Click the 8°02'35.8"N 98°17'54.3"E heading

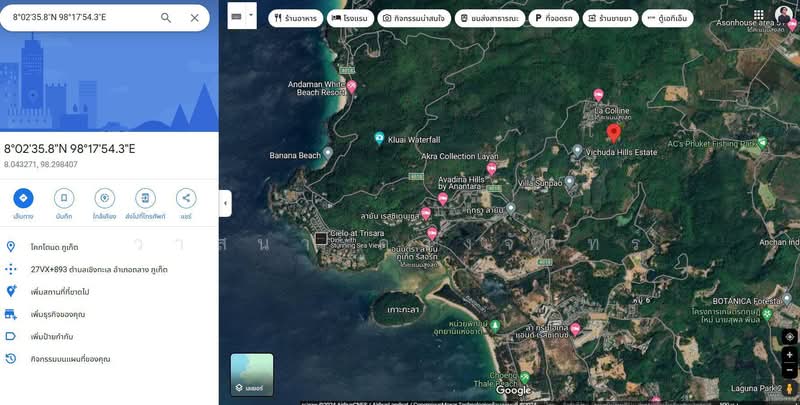pos(70,149)
